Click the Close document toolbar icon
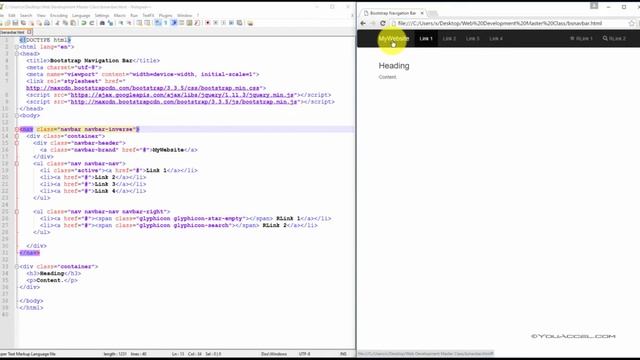Image resolution: width=640 pixels, height=360 pixels. coord(31,23)
